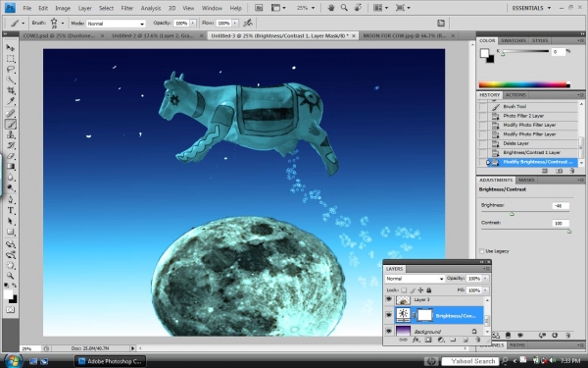Viewport: 588px width, 368px height.
Task: Enable the Use Legacy checkbox
Action: [x=482, y=251]
